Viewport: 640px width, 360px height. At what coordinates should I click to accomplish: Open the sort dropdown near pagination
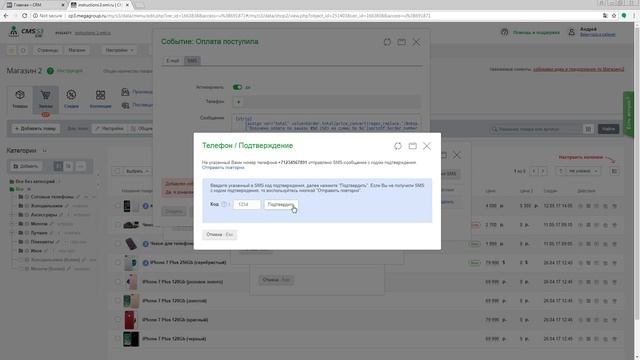[x=582, y=171]
